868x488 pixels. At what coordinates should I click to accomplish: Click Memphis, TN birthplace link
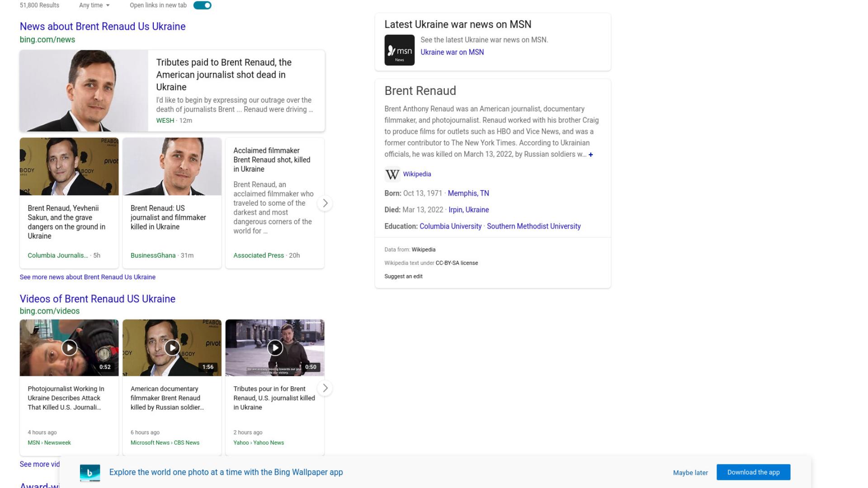tap(468, 193)
